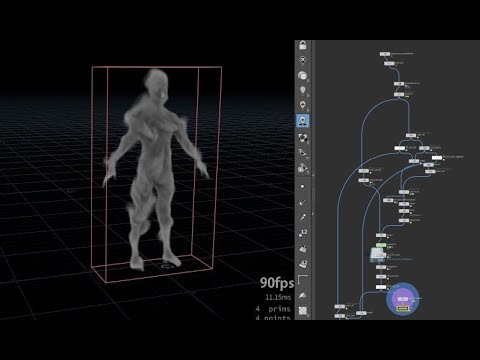This screenshot has width=480, height=360.
Task: Select the yellow-outlined node inside the purple circle
Action: [403, 309]
